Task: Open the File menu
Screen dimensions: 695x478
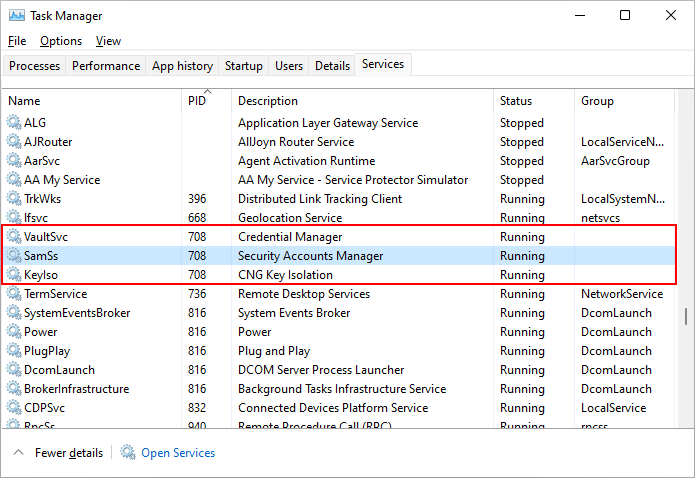Action: [17, 41]
